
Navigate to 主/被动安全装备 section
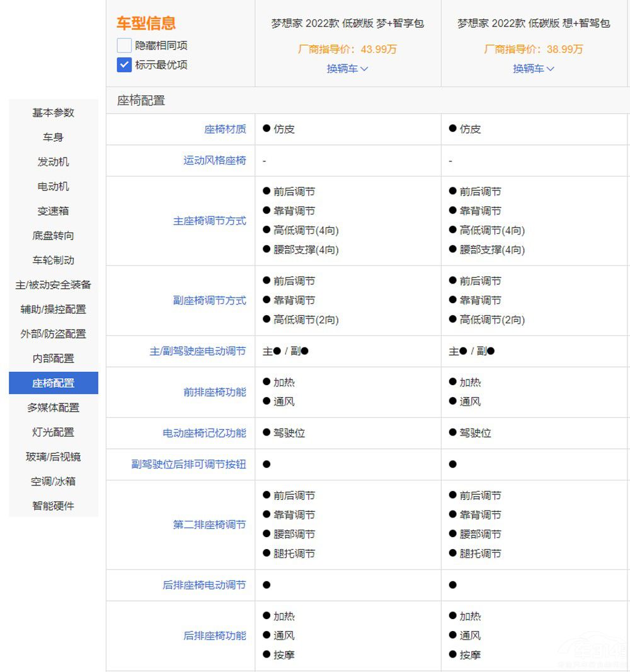click(54, 284)
